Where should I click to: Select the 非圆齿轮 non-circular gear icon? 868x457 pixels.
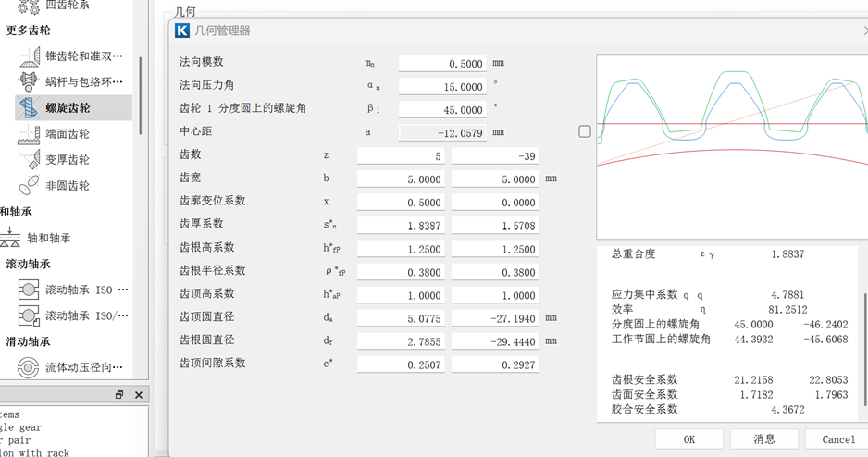29,185
